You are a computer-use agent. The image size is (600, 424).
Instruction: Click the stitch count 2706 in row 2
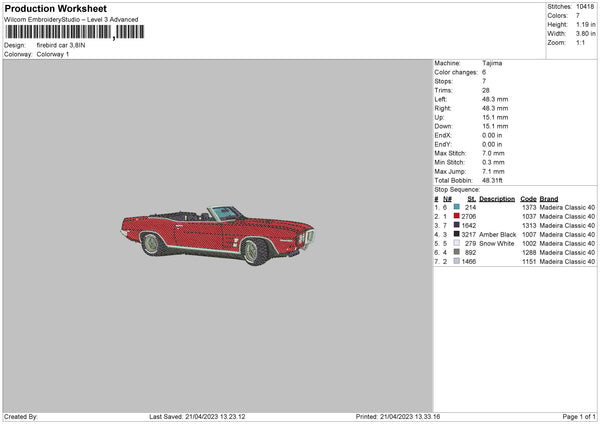click(x=469, y=216)
